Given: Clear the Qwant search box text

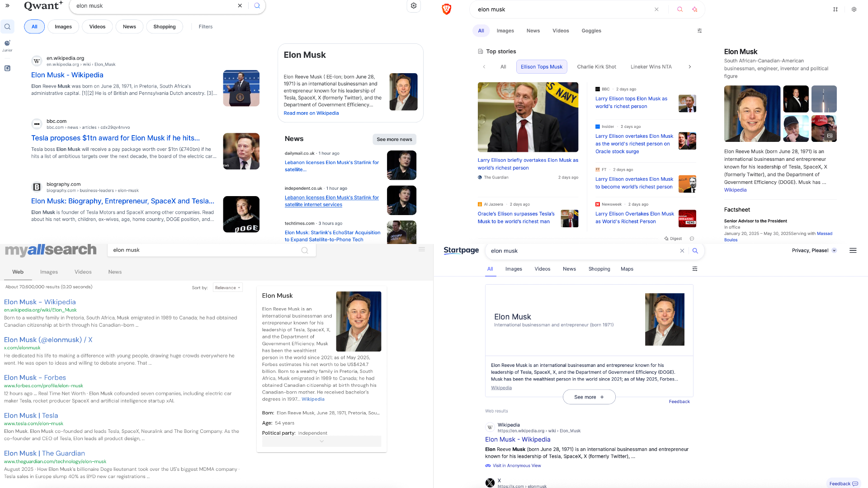Looking at the screenshot, I should pos(240,6).
